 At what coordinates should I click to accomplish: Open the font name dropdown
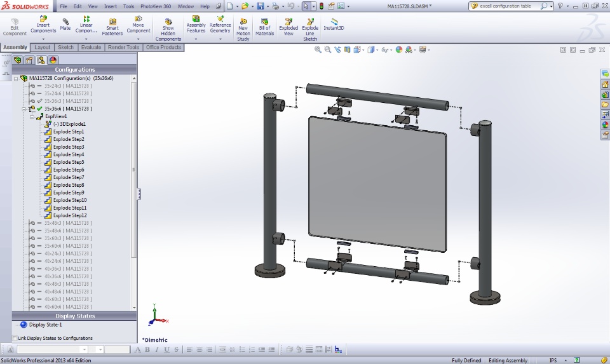84,349
